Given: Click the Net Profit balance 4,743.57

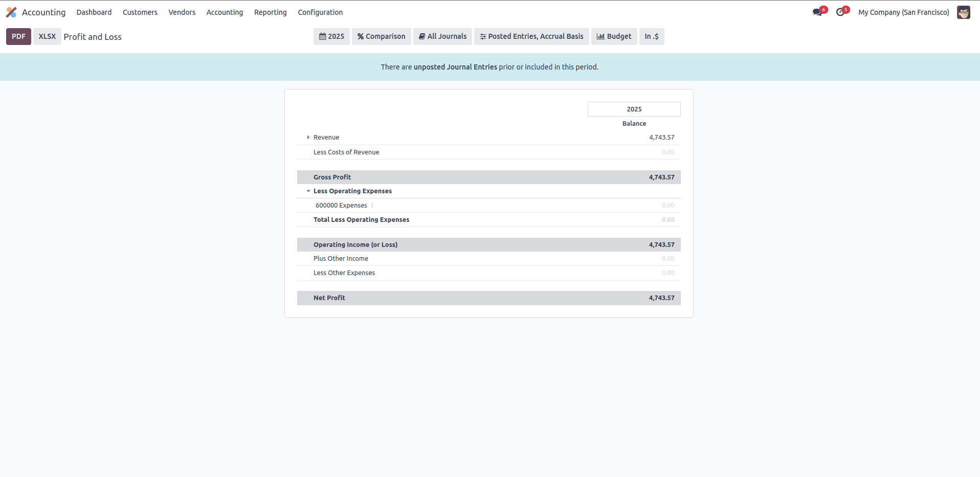Looking at the screenshot, I should point(661,298).
